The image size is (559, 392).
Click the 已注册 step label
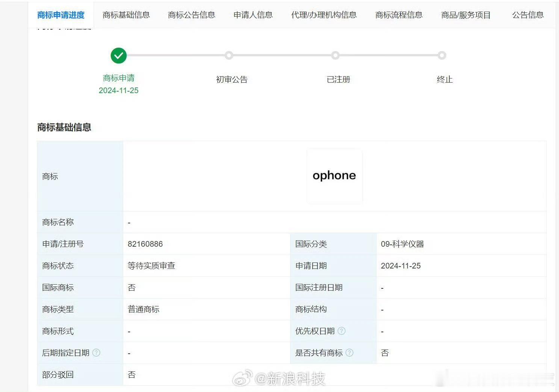338,80
